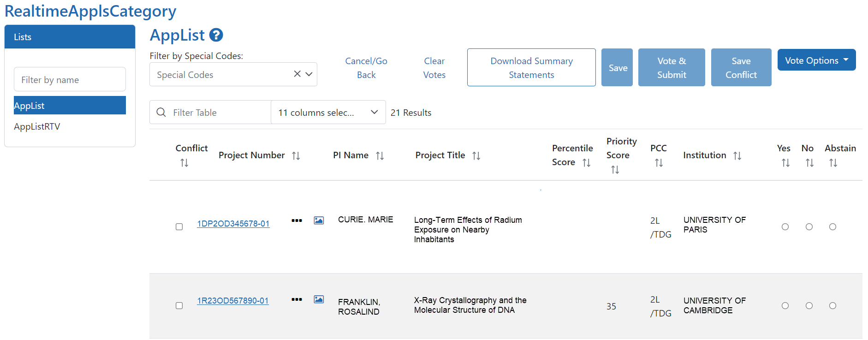
Task: Open the Vote Options dropdown menu
Action: tap(816, 60)
